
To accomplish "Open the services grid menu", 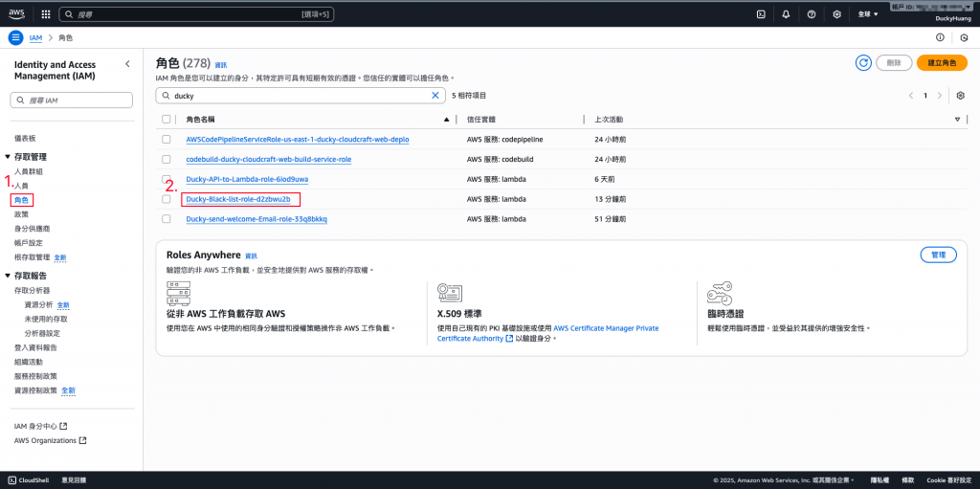I will point(46,13).
